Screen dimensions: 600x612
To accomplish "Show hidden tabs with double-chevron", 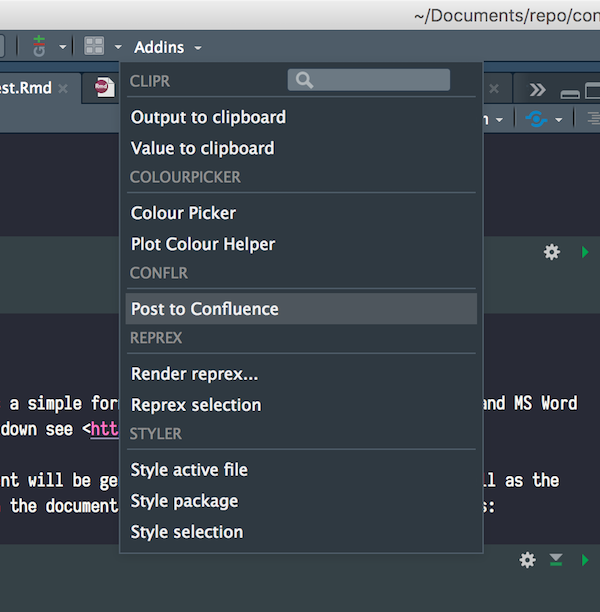I will click(x=537, y=89).
